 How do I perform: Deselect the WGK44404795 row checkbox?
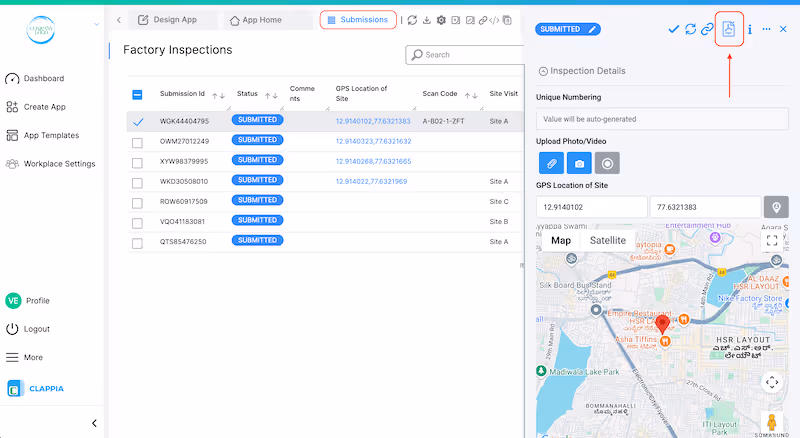(x=138, y=122)
